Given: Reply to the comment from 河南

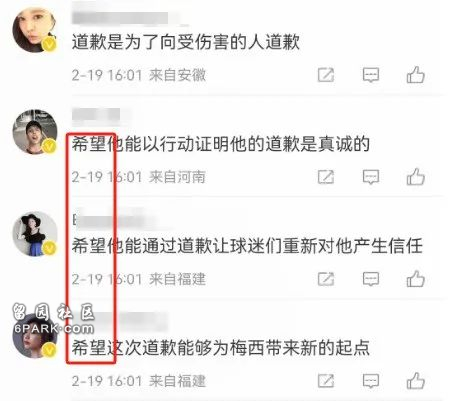Looking at the screenshot, I should (371, 177).
